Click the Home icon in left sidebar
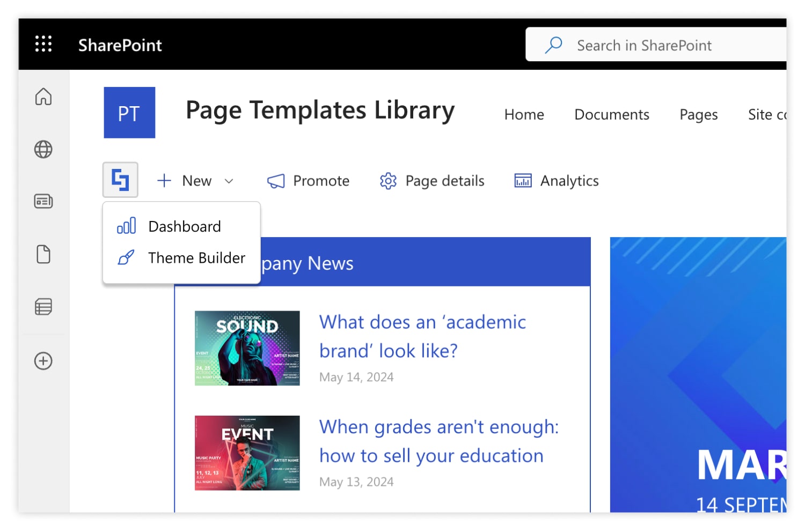805x532 pixels. click(x=43, y=97)
